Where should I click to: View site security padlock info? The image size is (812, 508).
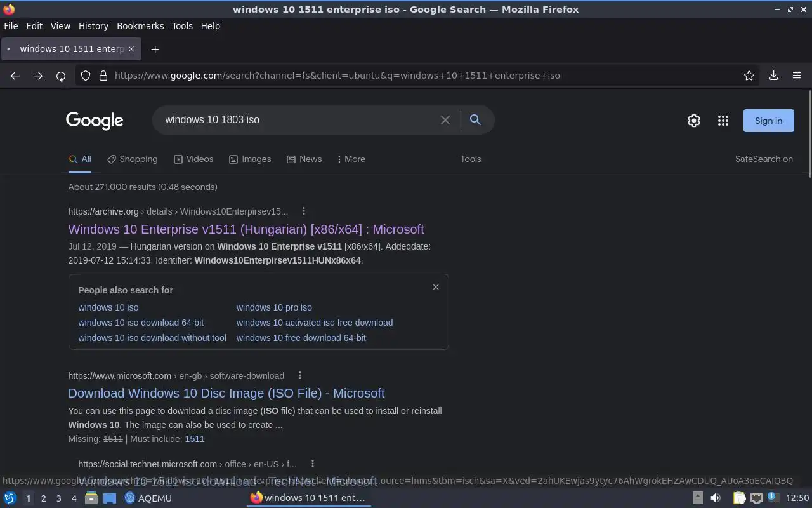103,76
